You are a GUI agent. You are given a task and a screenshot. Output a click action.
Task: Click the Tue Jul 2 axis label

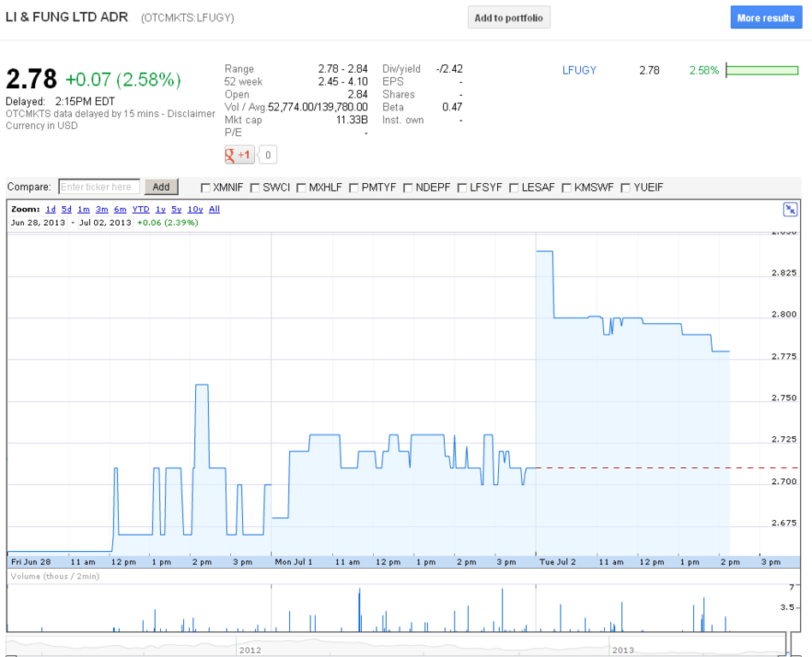pos(557,562)
